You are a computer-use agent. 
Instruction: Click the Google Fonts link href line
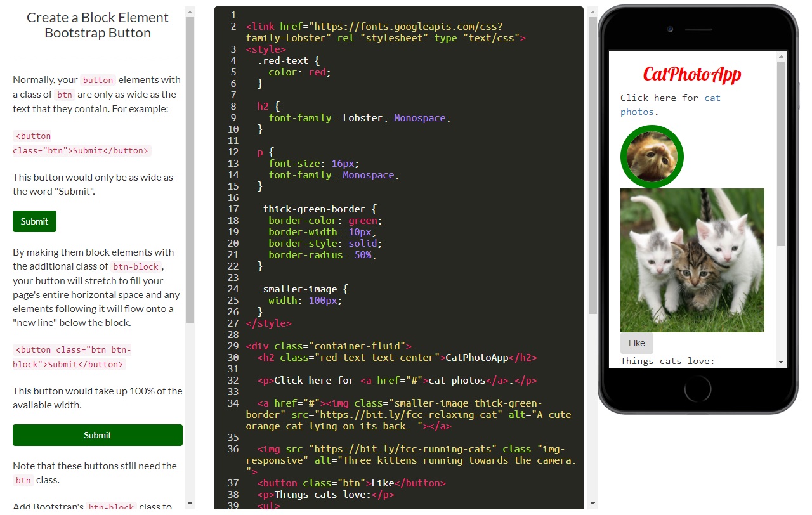[386, 32]
